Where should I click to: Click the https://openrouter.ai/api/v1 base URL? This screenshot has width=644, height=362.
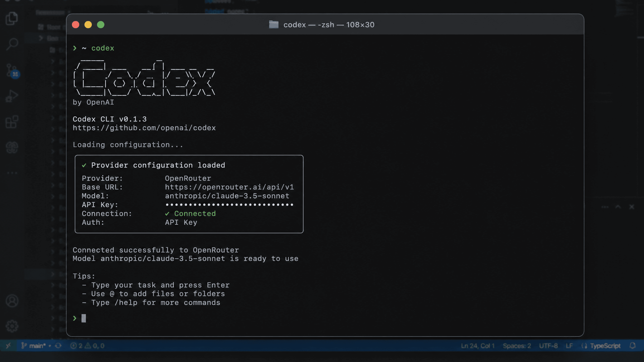(x=229, y=187)
